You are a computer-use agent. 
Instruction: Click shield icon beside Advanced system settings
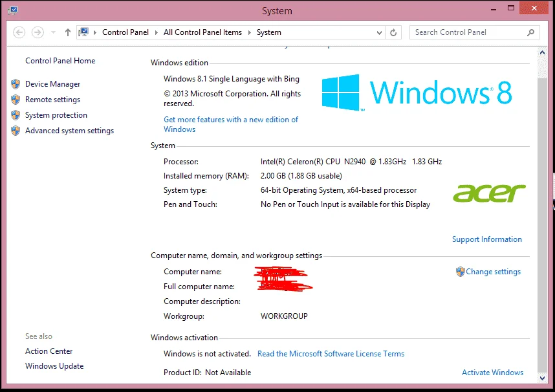pyautogui.click(x=16, y=131)
